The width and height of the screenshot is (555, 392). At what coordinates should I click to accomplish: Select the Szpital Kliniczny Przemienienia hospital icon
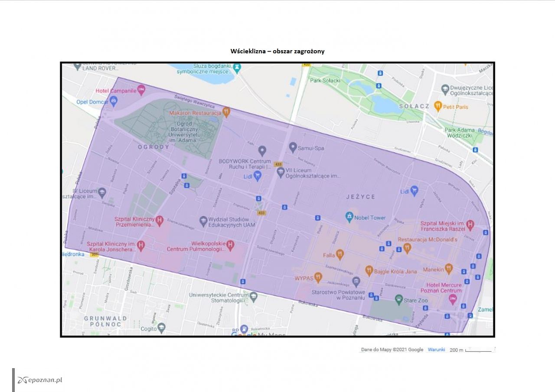click(159, 220)
